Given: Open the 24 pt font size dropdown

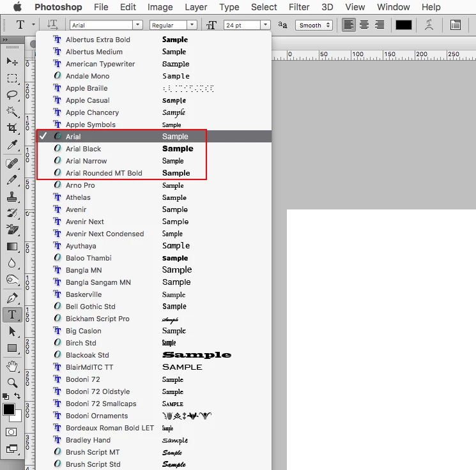Looking at the screenshot, I should click(x=265, y=25).
